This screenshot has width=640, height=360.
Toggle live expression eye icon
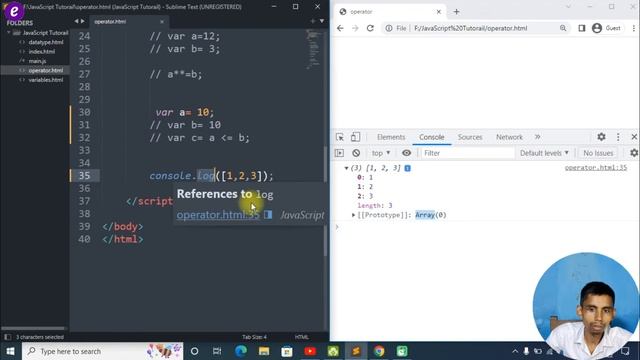click(x=407, y=153)
